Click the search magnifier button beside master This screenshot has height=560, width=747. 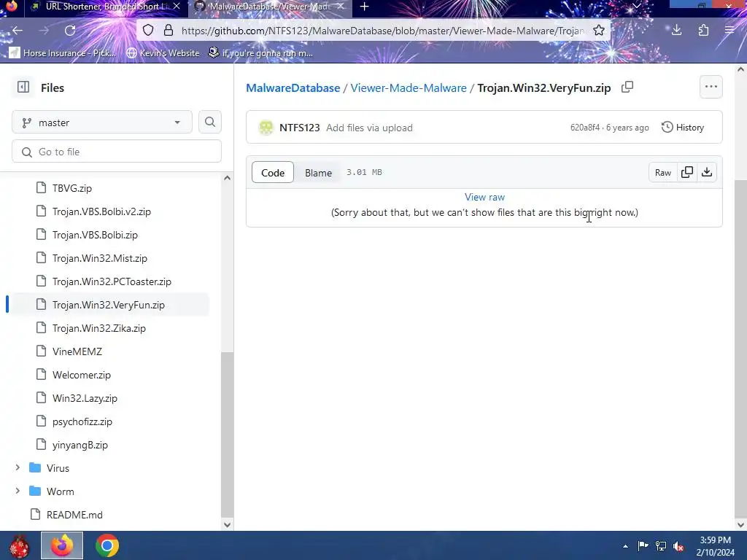pos(209,122)
